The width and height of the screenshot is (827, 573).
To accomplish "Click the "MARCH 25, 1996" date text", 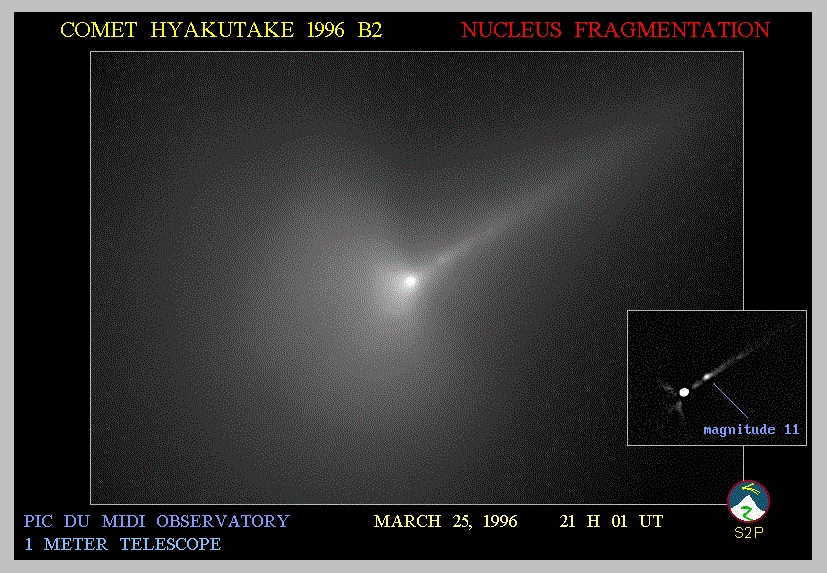I will (445, 521).
